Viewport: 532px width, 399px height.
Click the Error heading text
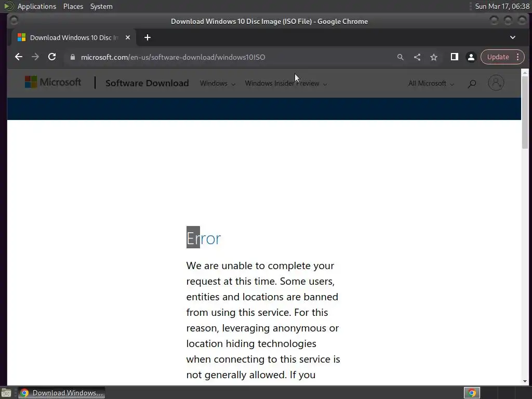(204, 238)
